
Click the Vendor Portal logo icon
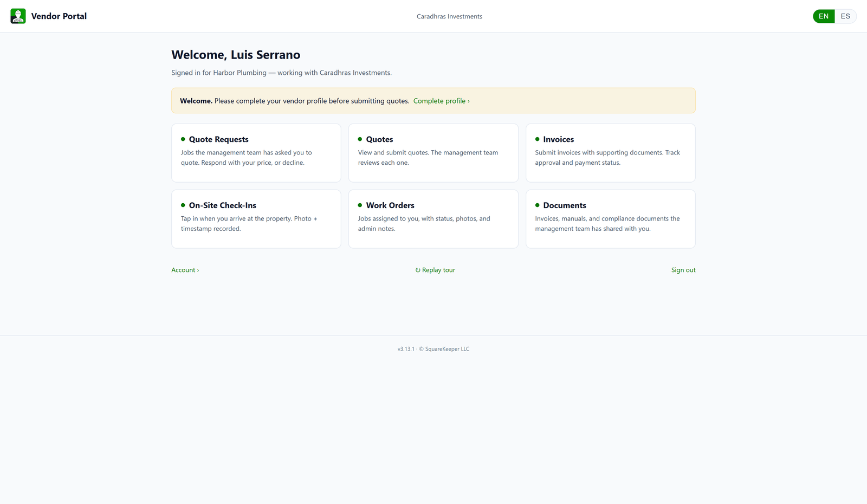(18, 16)
